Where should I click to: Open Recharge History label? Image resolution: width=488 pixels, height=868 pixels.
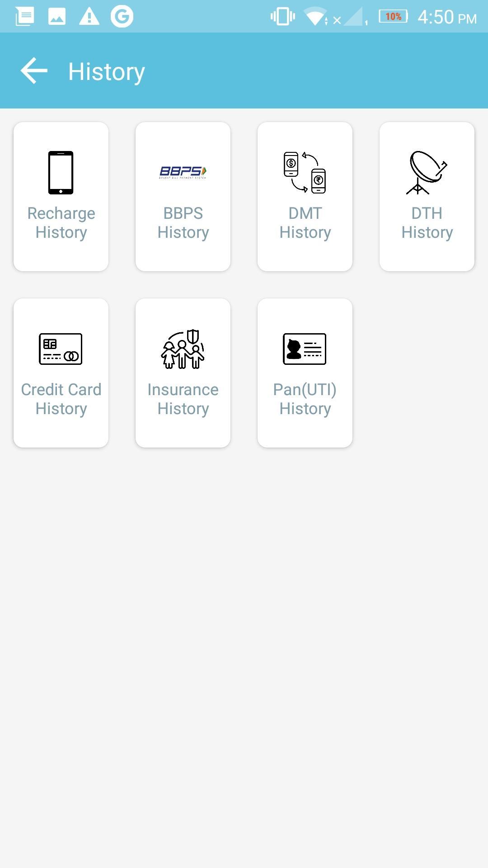(61, 222)
